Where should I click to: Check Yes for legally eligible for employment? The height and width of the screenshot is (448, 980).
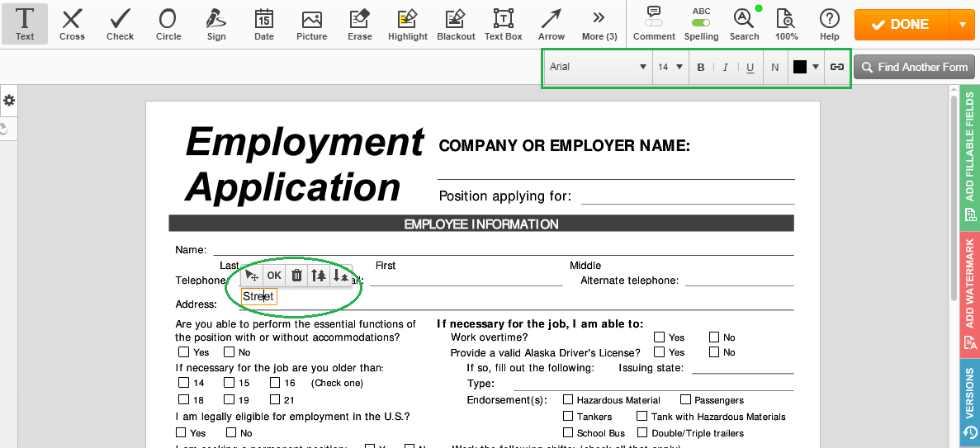[182, 432]
